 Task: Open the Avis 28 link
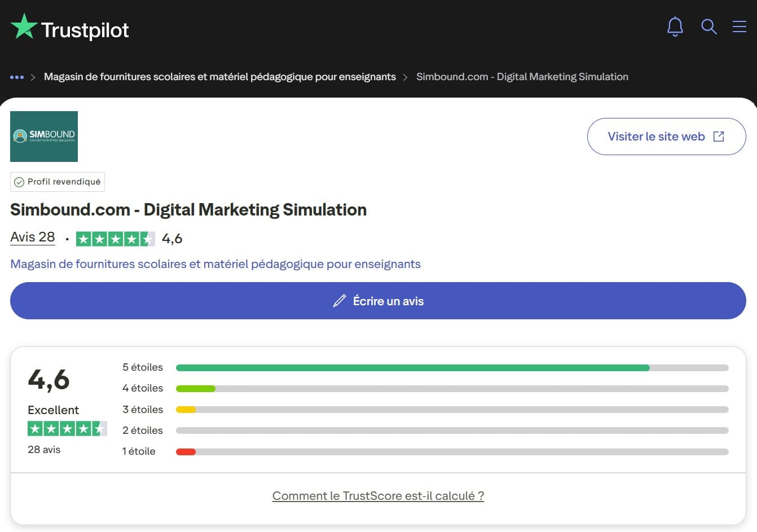point(32,237)
